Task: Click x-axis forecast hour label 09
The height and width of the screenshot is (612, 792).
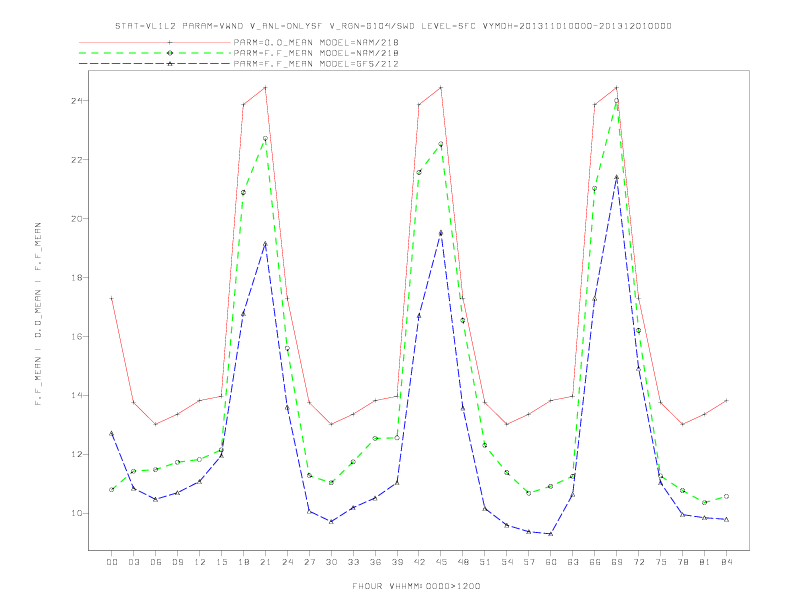Action: point(178,562)
